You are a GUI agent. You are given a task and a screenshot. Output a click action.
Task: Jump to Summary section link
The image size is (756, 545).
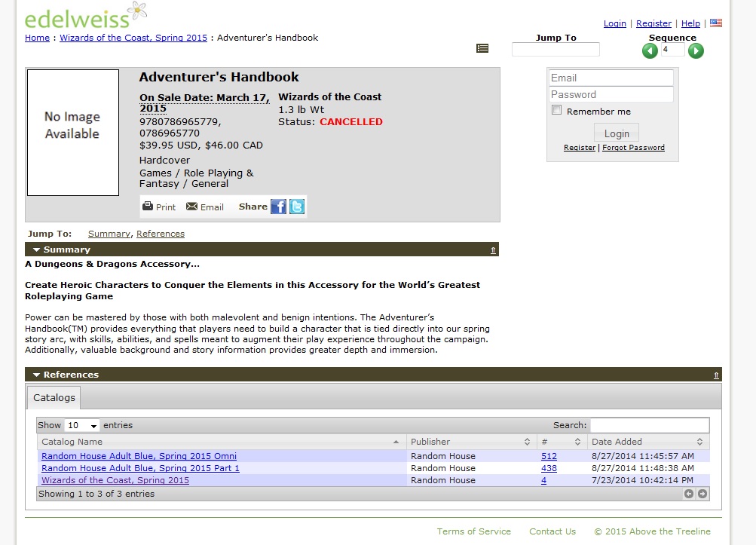(x=109, y=234)
